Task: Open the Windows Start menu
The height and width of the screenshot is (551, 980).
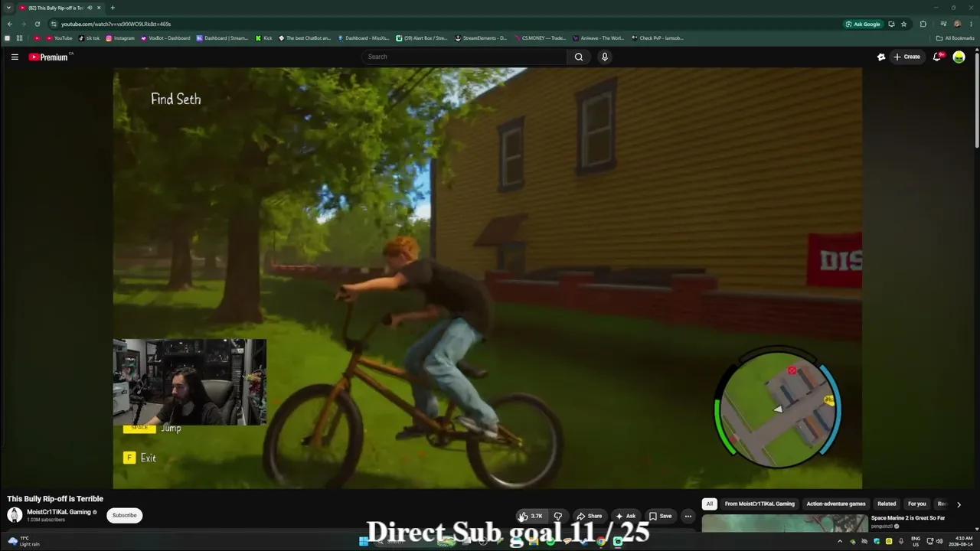Action: pos(363,542)
